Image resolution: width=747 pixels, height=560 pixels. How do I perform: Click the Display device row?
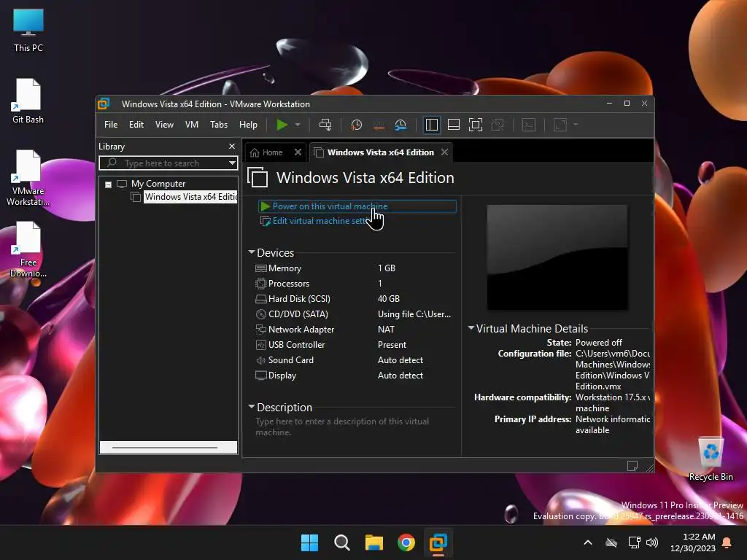pos(354,376)
